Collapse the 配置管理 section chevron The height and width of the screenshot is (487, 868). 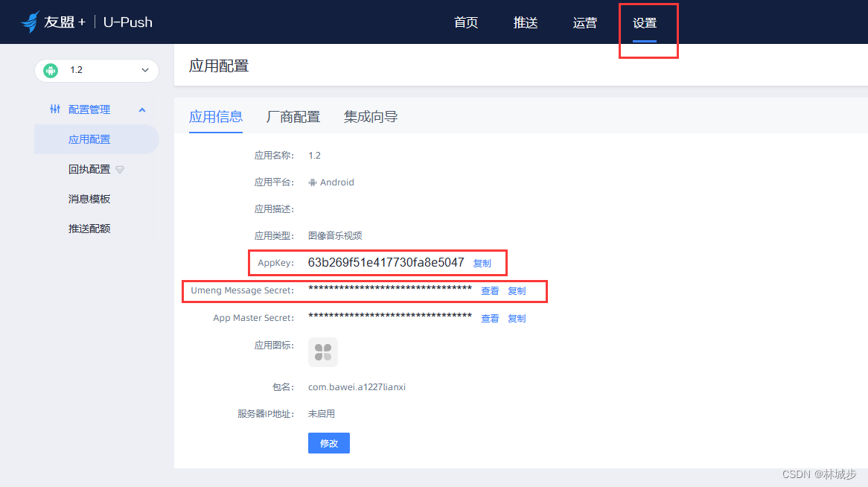142,109
